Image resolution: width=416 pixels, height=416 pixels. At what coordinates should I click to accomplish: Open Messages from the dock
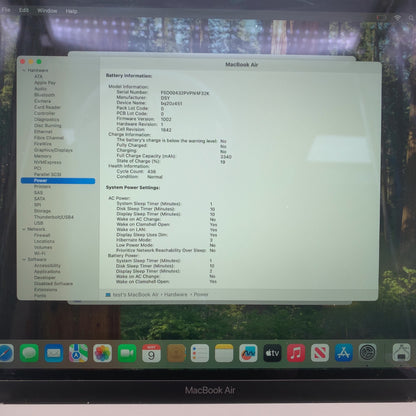point(29,353)
